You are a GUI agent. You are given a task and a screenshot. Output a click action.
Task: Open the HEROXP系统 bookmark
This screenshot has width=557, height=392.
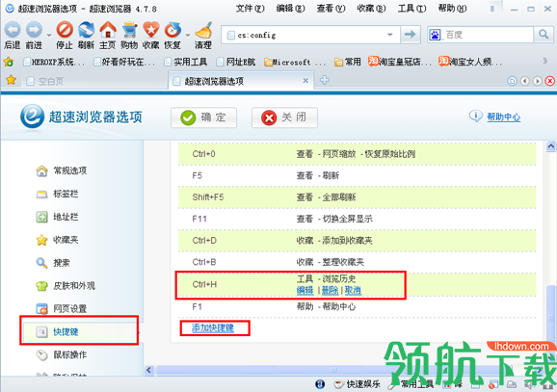click(x=54, y=63)
